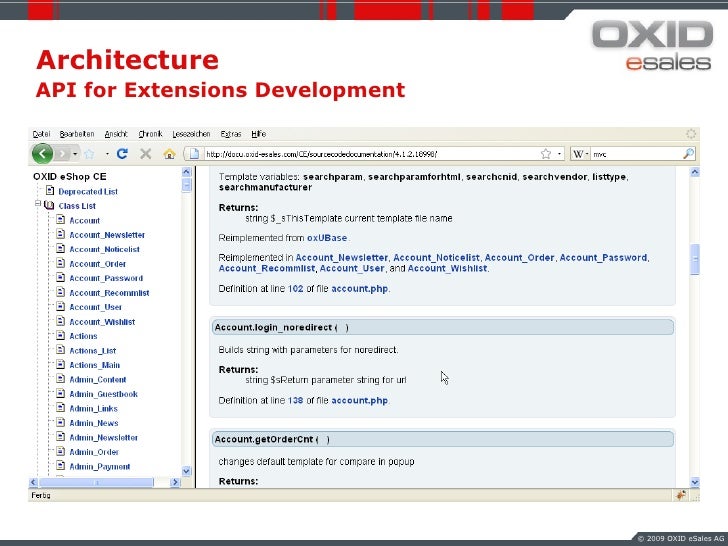
Task: Click line number link 138
Action: pyautogui.click(x=295, y=400)
